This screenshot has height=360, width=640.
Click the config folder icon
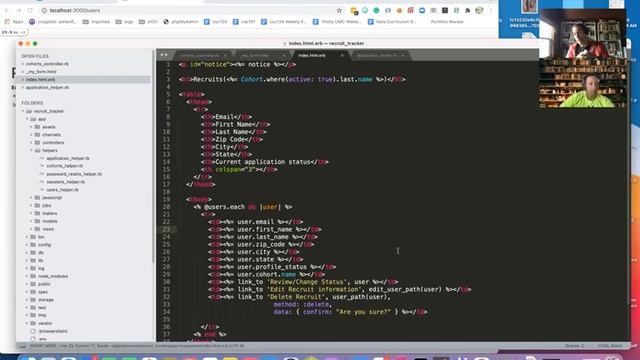[33, 245]
